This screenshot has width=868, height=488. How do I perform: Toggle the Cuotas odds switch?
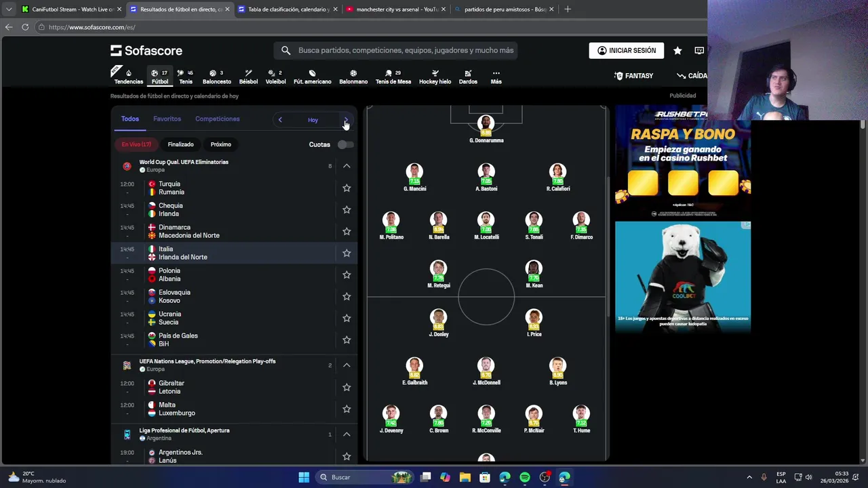coord(345,144)
